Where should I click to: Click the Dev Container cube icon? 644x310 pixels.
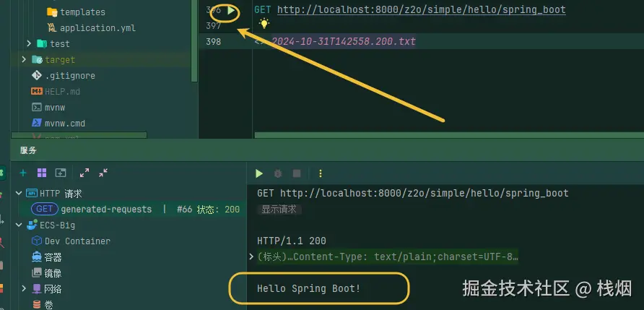pos(37,241)
